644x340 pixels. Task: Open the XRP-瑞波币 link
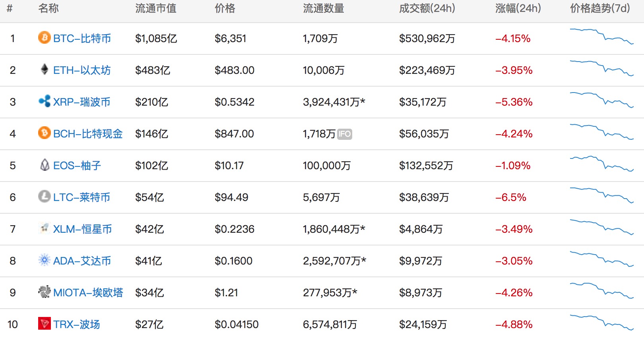[x=82, y=102]
